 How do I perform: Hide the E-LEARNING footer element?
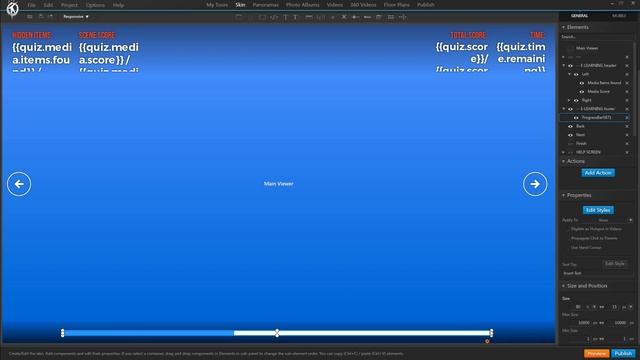coord(570,109)
